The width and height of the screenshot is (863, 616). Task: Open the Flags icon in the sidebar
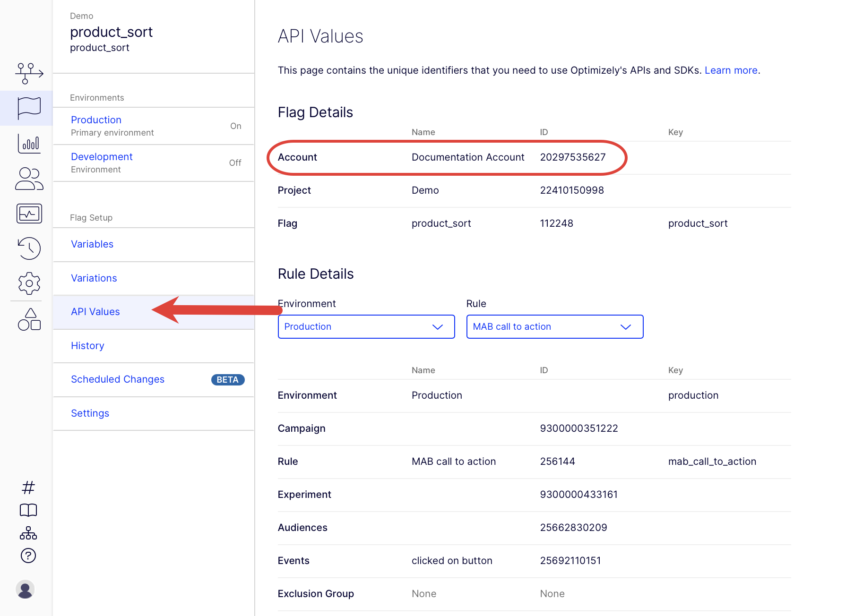tap(29, 108)
